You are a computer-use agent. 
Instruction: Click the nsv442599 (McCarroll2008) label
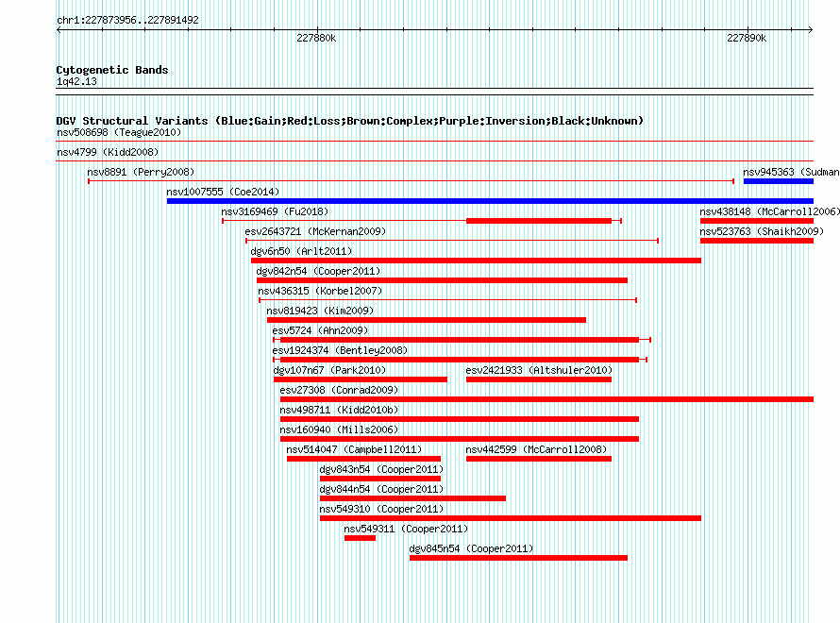click(536, 449)
